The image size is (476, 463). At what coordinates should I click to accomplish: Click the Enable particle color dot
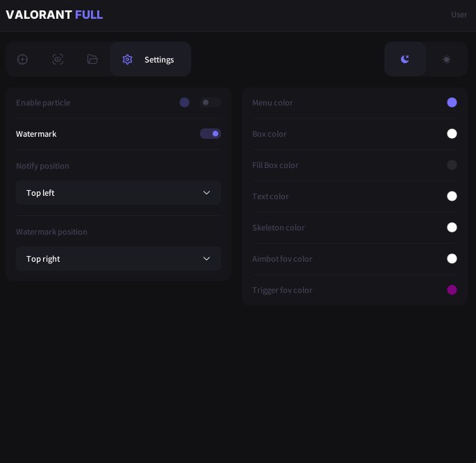[184, 103]
